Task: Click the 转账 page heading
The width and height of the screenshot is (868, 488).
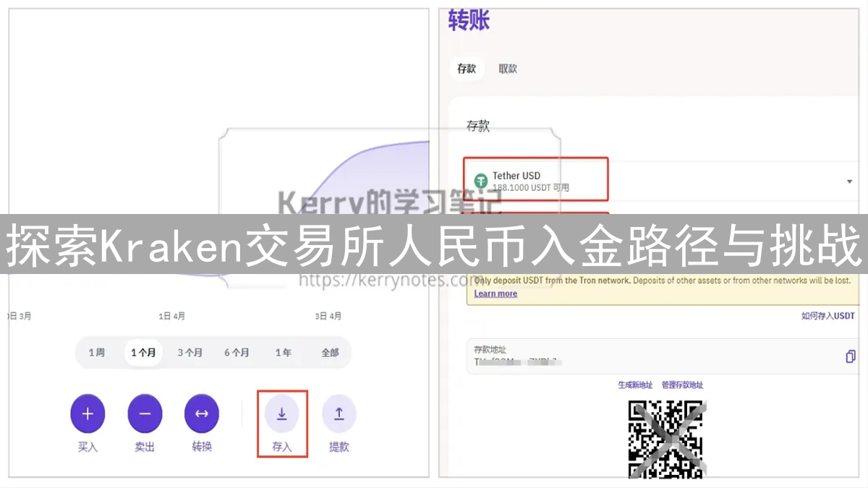Action: point(469,20)
